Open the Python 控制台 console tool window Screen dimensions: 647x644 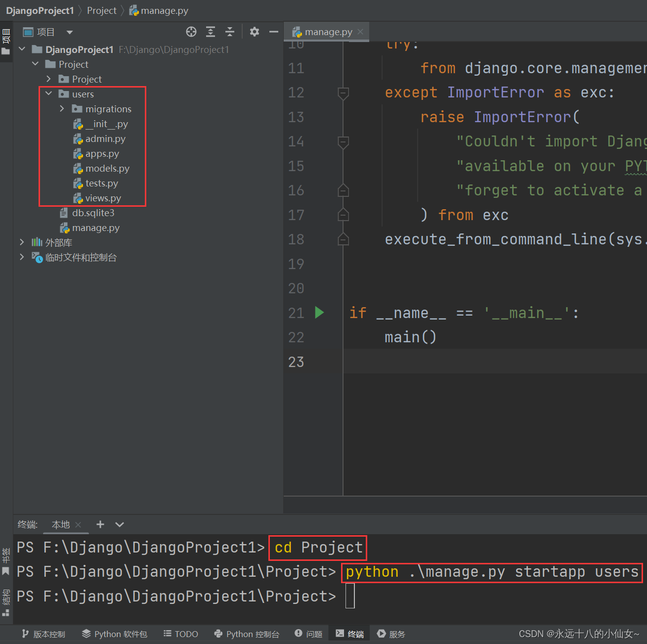click(x=247, y=634)
